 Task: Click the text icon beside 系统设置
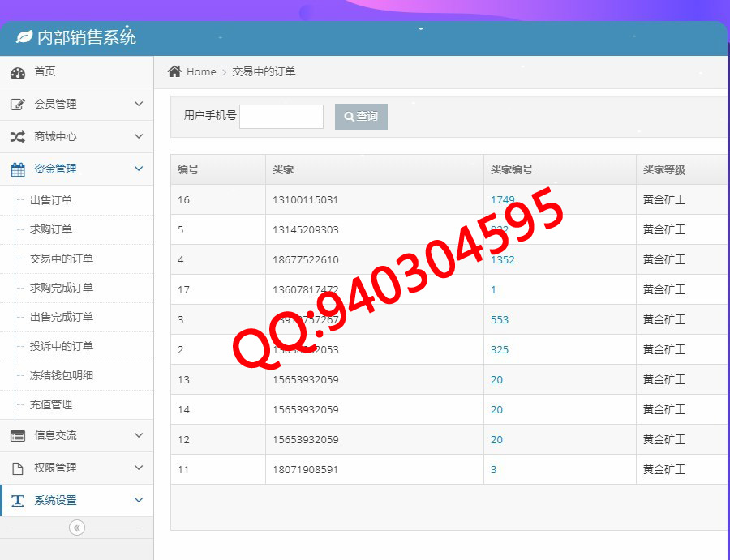point(18,501)
